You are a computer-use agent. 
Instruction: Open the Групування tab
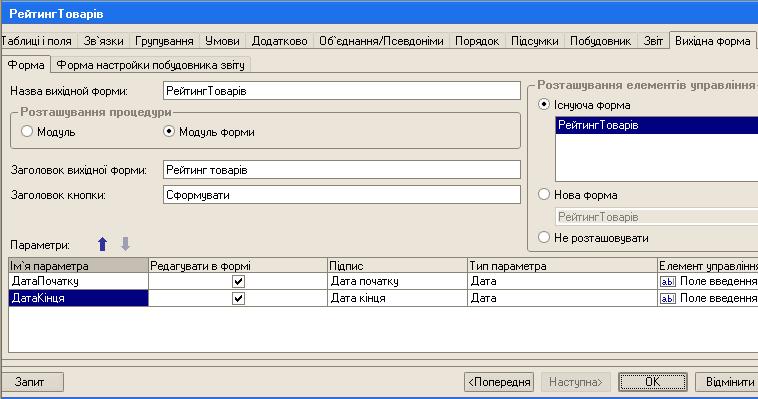pos(164,41)
